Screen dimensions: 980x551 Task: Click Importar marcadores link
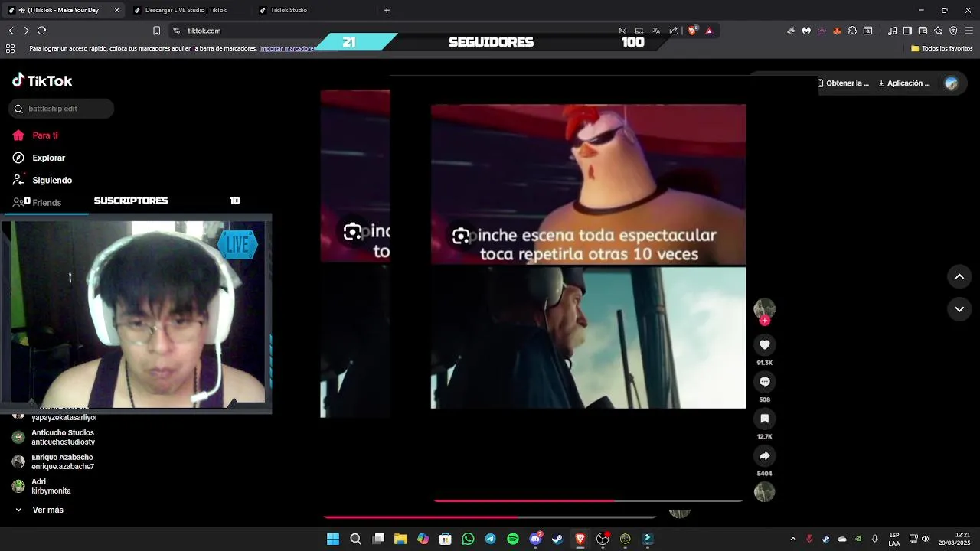[x=287, y=48]
